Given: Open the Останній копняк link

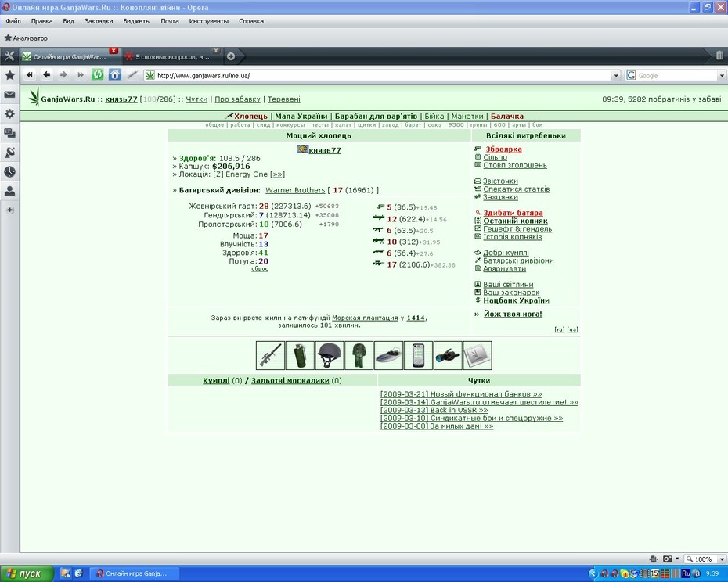Looking at the screenshot, I should tap(515, 221).
